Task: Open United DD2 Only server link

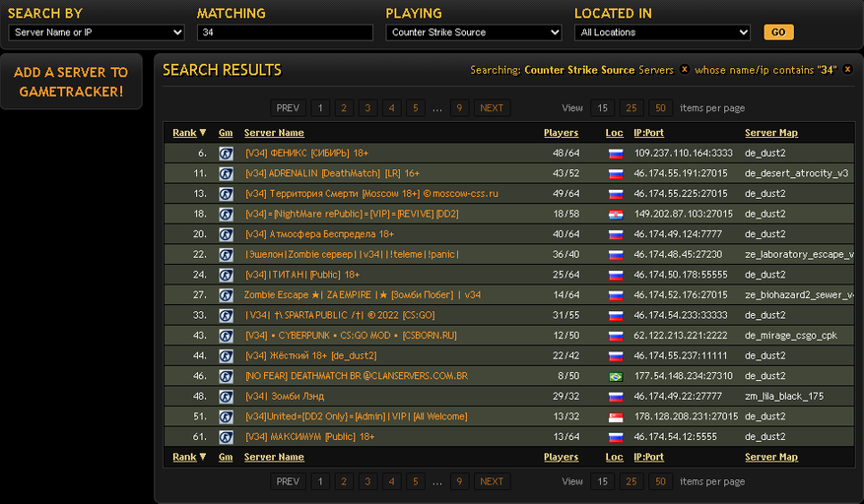Action: pyautogui.click(x=356, y=416)
